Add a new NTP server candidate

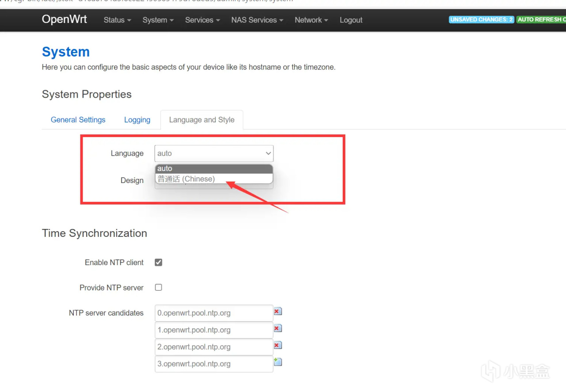point(278,362)
